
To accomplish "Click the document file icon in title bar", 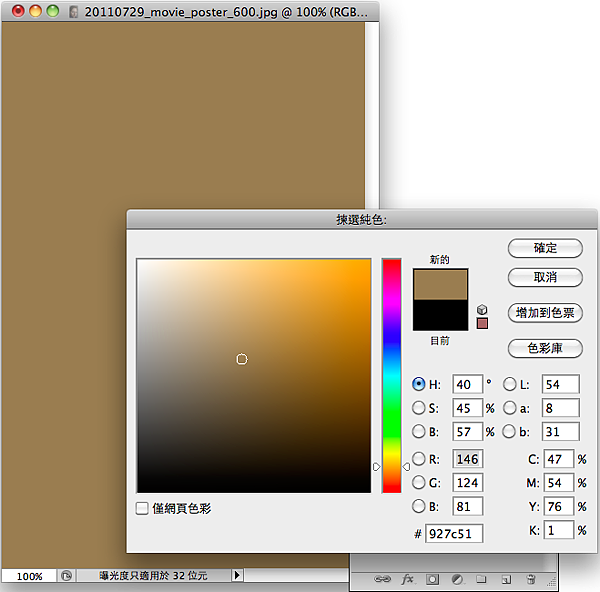I will 73,11.
